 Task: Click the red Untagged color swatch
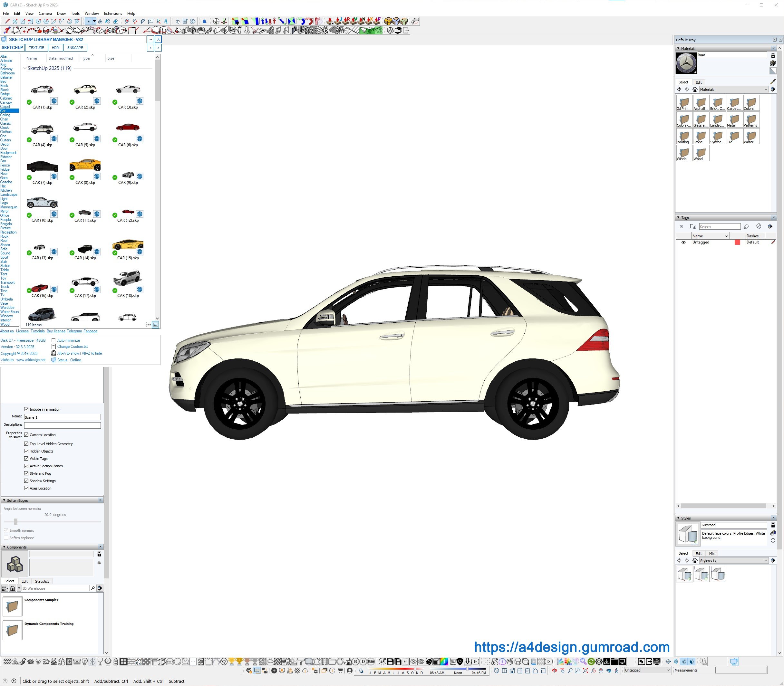click(x=737, y=242)
